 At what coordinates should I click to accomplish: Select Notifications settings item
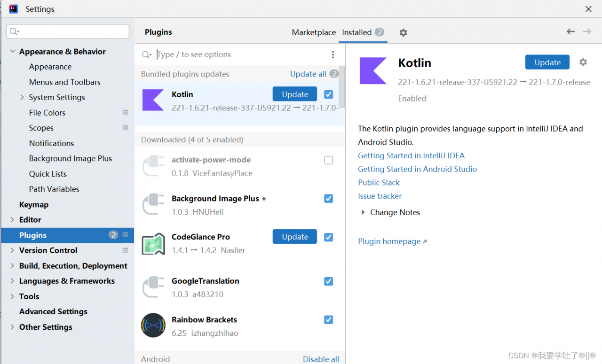[51, 143]
